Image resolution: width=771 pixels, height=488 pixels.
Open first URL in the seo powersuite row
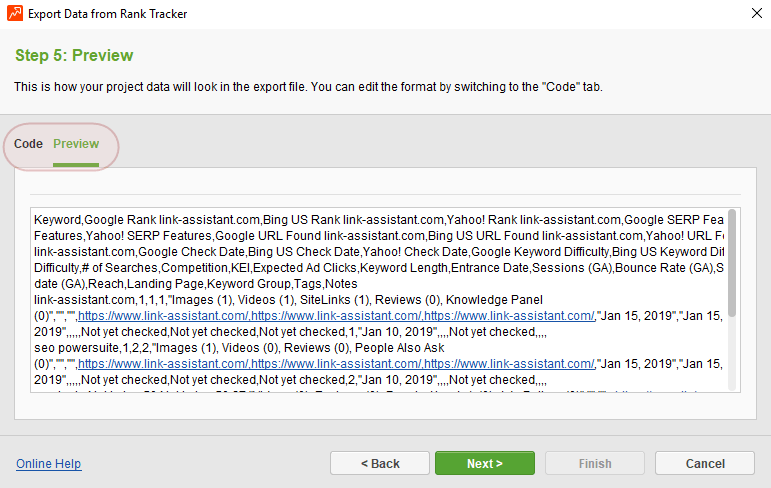tap(164, 364)
